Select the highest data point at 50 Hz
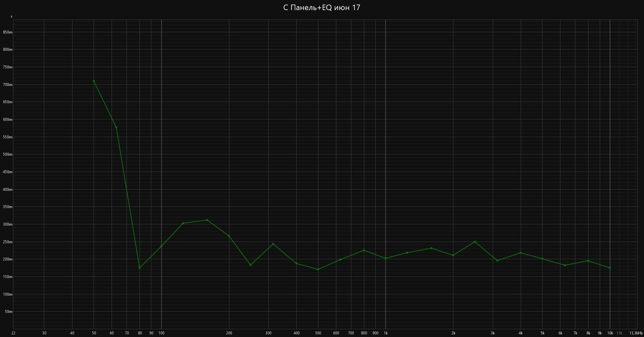The width and height of the screenshot is (644, 337). click(94, 81)
